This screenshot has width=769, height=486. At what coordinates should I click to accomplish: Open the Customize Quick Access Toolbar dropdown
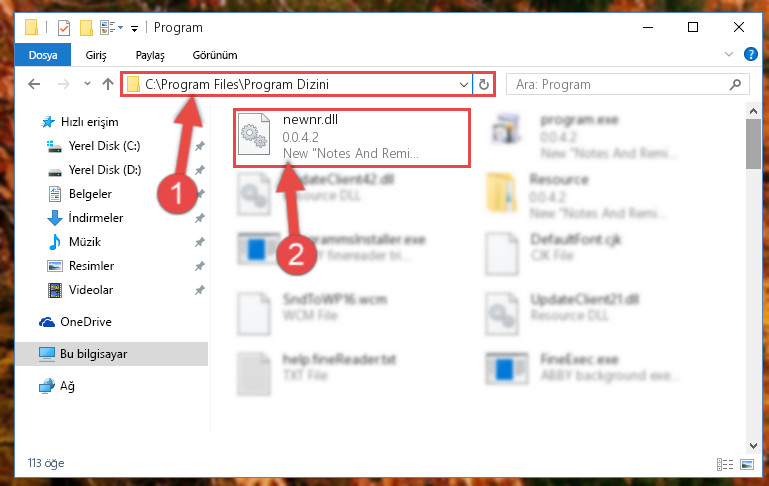coord(134,29)
